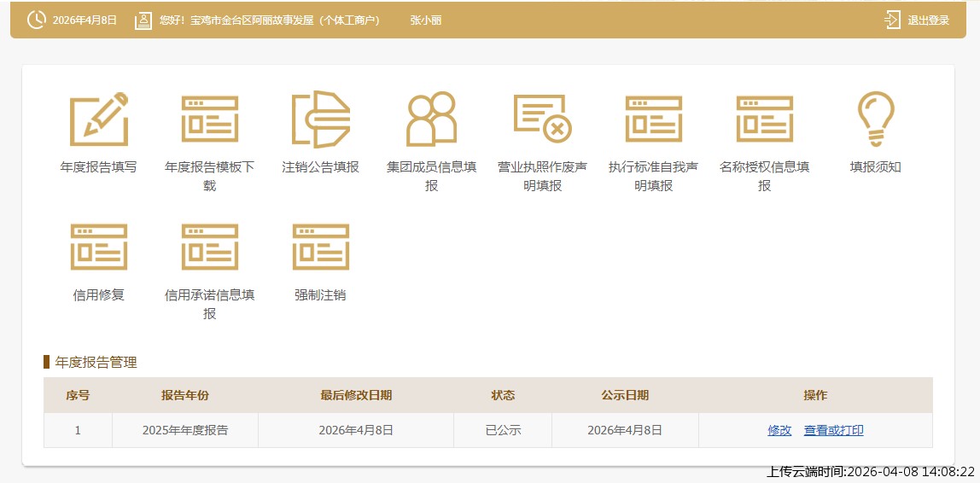Click the 报告年份 column header
Image resolution: width=980 pixels, height=483 pixels.
coord(185,395)
